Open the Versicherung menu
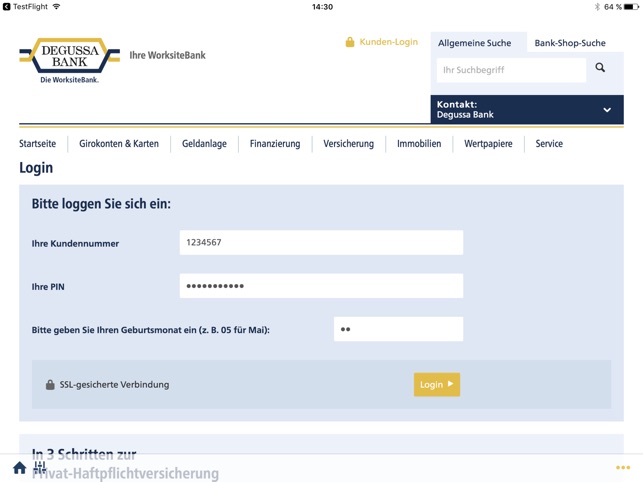This screenshot has height=482, width=643. tap(349, 144)
